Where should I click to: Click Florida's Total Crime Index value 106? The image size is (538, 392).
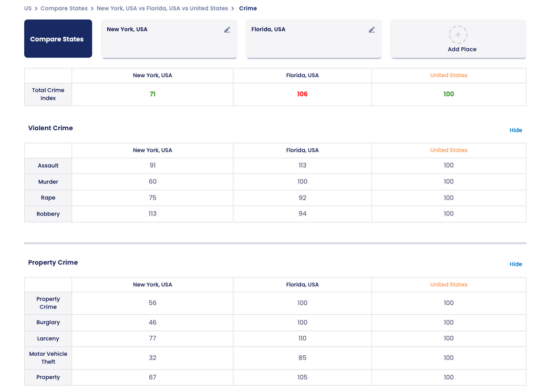pyautogui.click(x=302, y=95)
